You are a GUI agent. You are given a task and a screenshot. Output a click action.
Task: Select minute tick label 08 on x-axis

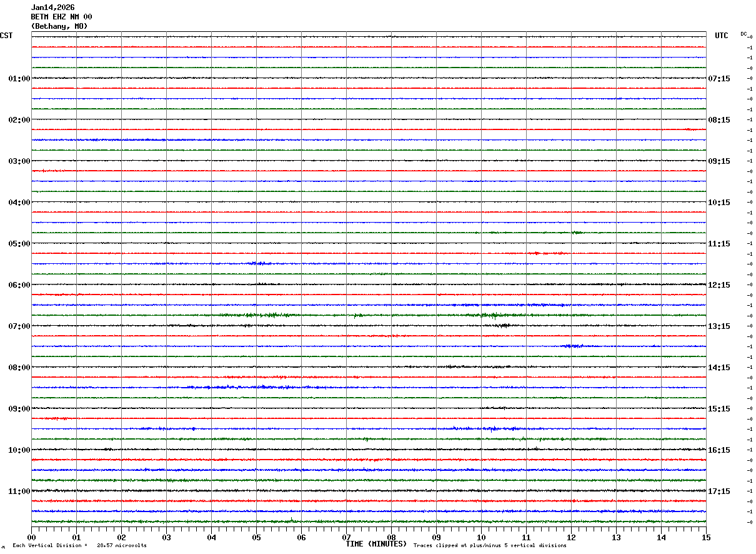point(391,537)
